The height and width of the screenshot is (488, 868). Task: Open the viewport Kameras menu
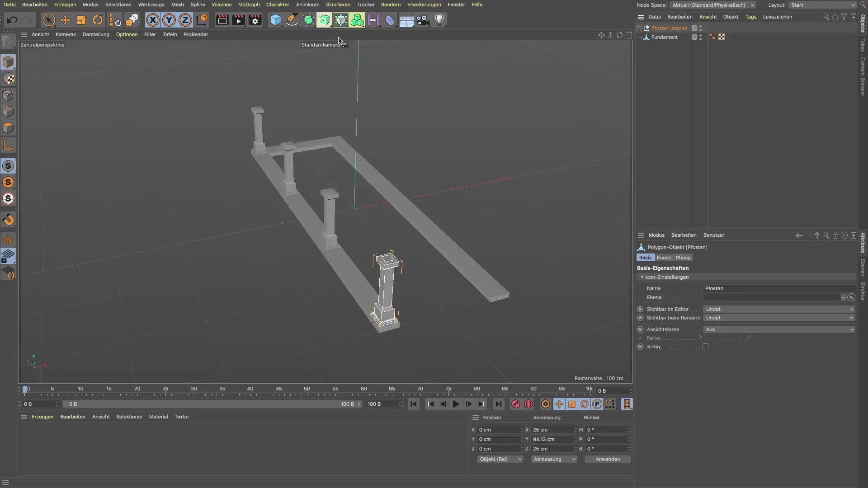tap(66, 34)
